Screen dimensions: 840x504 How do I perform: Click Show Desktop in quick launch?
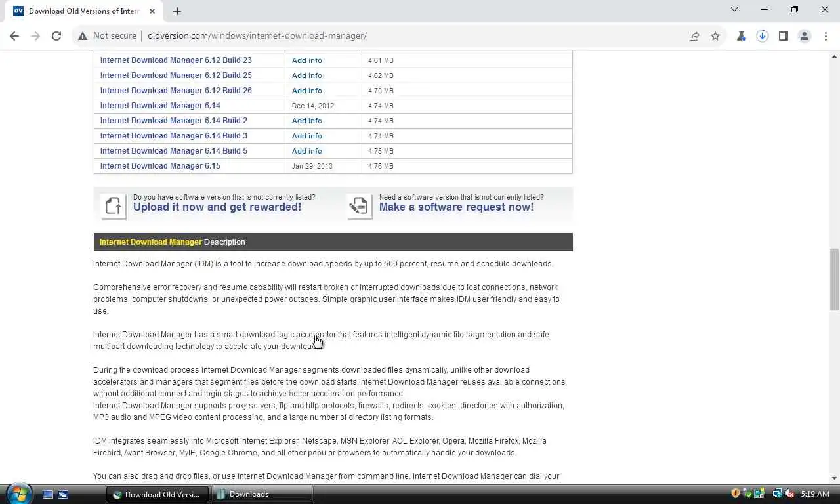point(48,494)
